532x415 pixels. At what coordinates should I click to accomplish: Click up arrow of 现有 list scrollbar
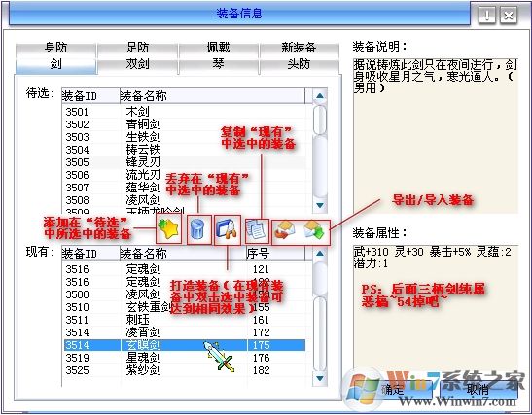320,254
